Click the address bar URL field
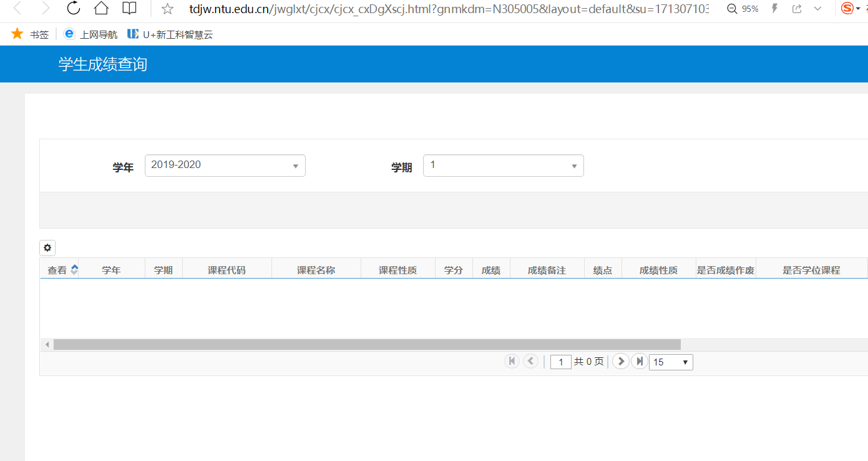The height and width of the screenshot is (461, 868). point(449,9)
